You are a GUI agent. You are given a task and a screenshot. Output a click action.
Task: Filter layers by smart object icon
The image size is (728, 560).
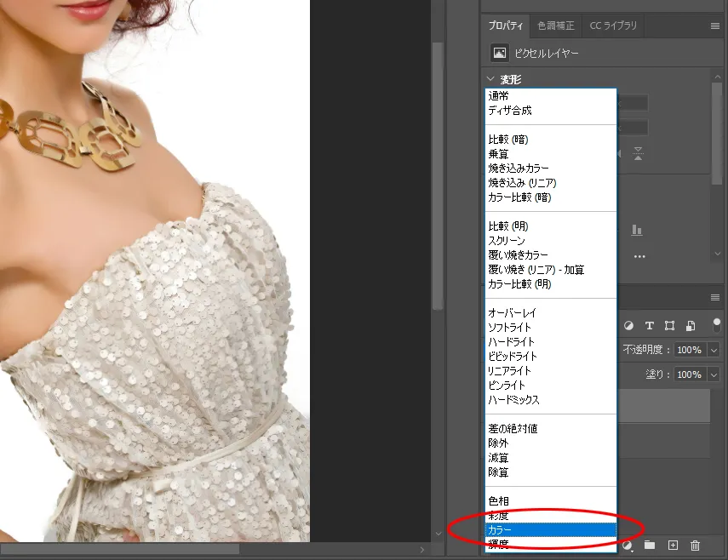(691, 325)
